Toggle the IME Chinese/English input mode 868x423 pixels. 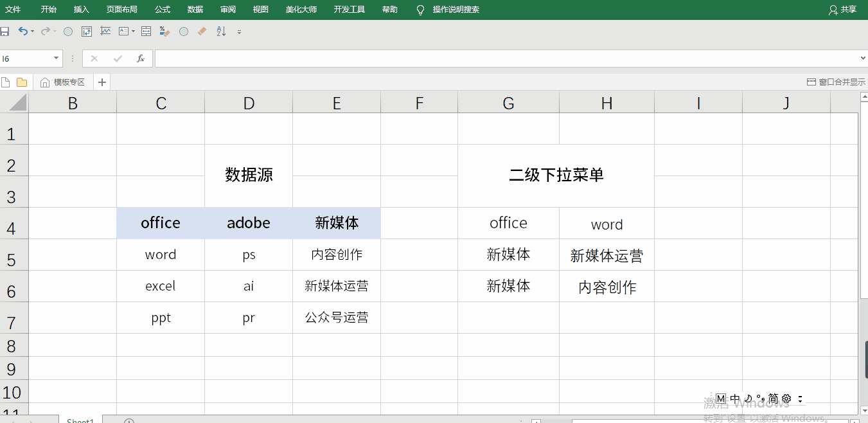(x=734, y=398)
